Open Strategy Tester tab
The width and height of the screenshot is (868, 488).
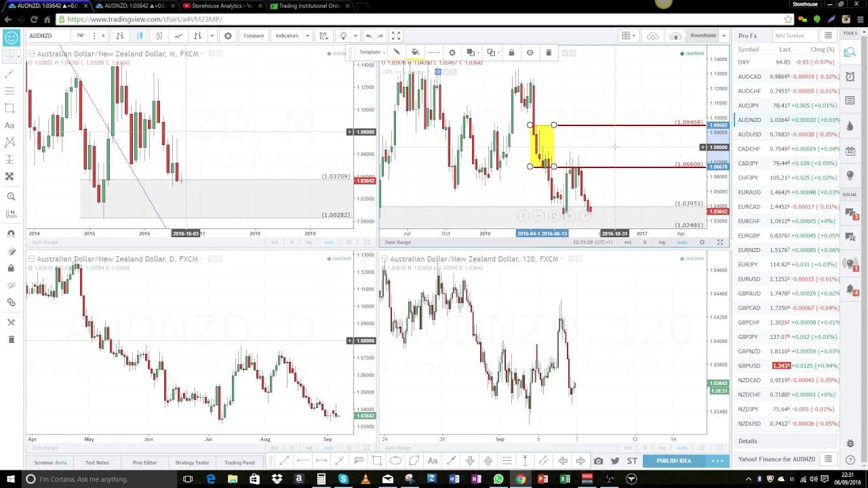(193, 462)
